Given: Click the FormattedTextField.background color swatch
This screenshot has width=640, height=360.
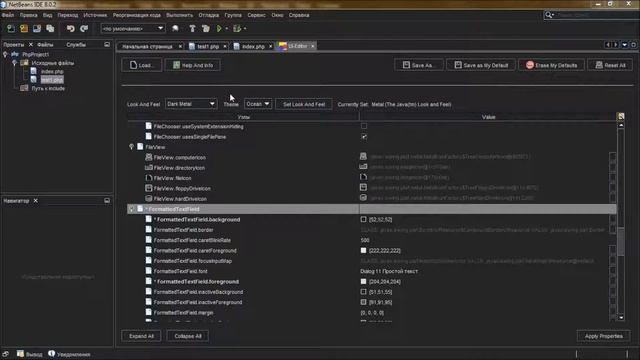Looking at the screenshot, I should tap(363, 219).
